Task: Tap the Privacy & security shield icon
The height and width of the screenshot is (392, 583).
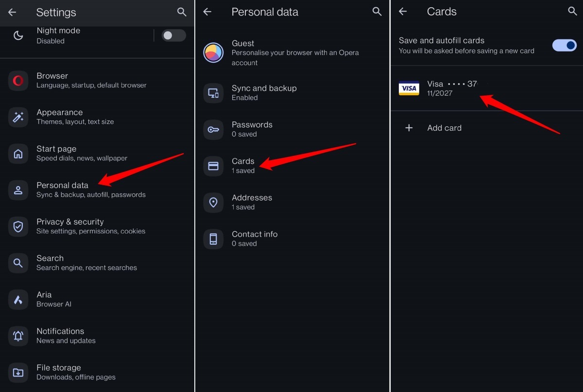Action: coord(18,226)
